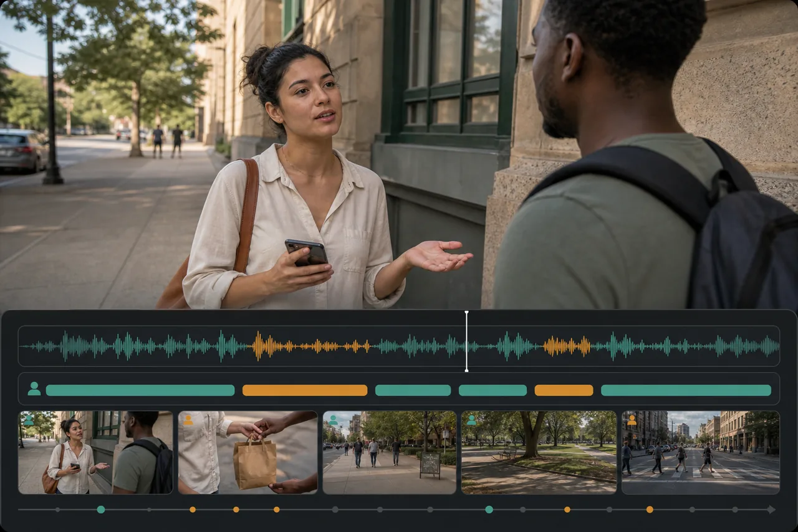Jump to the second green marker on the bottom timeline
Screen dimensions: 798x532
click(x=489, y=510)
